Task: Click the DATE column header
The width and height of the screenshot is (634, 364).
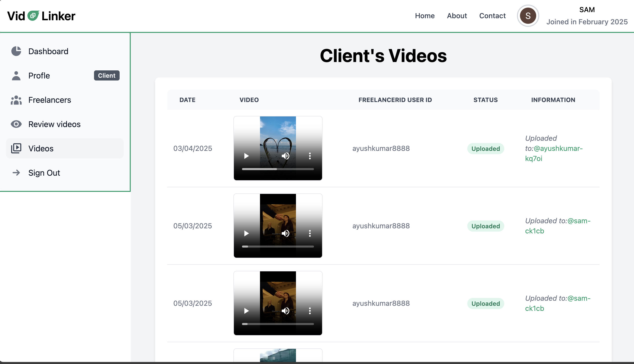Action: (187, 100)
